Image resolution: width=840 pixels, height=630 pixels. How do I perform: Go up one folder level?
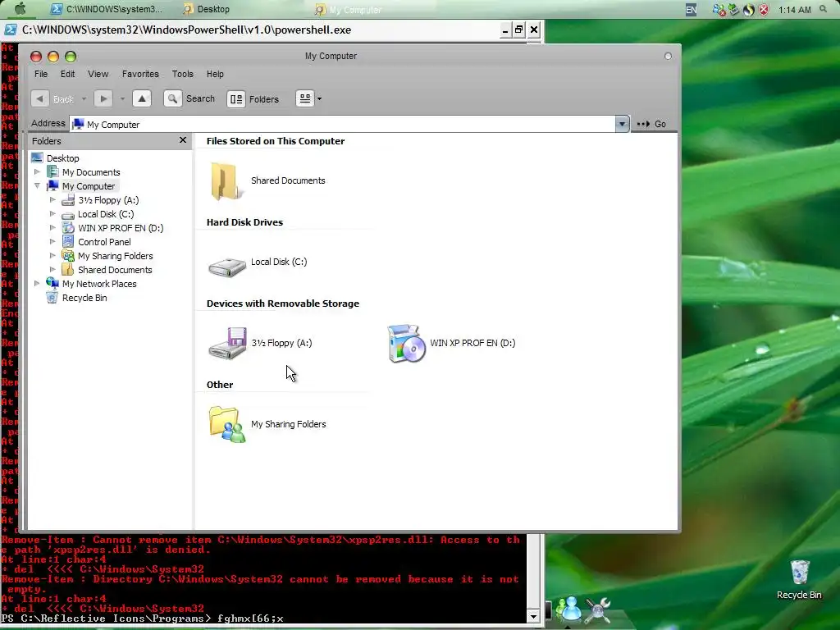click(141, 98)
